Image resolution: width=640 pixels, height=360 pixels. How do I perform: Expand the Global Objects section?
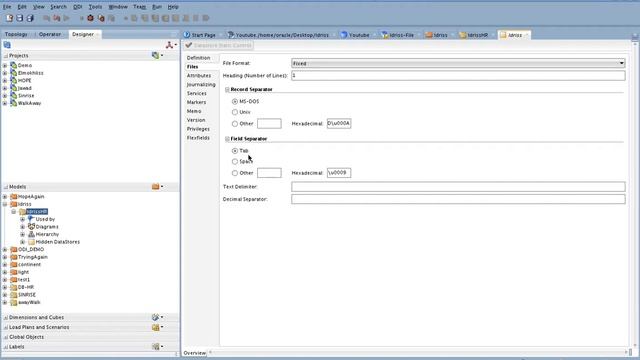pyautogui.click(x=6, y=337)
